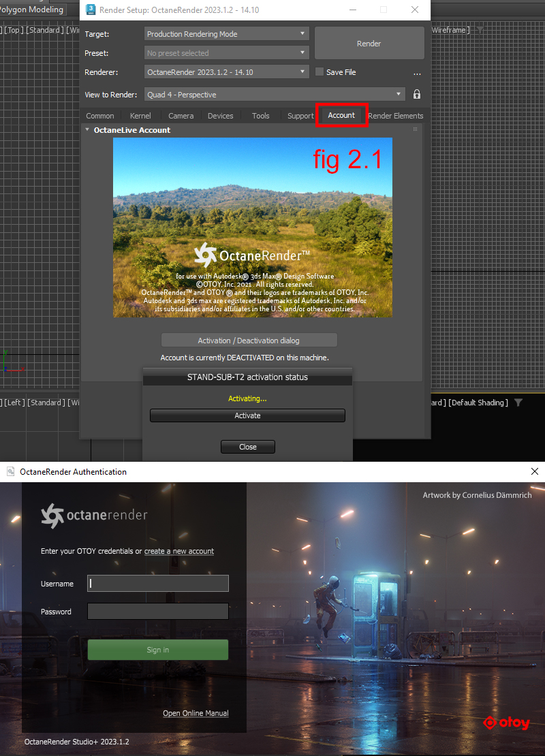Image resolution: width=545 pixels, height=756 pixels.
Task: Click the Username input field
Action: [x=158, y=584]
